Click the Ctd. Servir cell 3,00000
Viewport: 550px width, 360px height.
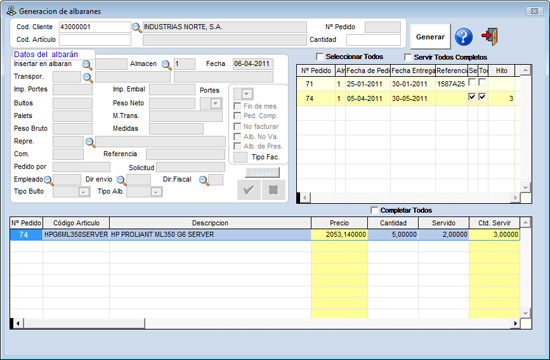pyautogui.click(x=494, y=235)
